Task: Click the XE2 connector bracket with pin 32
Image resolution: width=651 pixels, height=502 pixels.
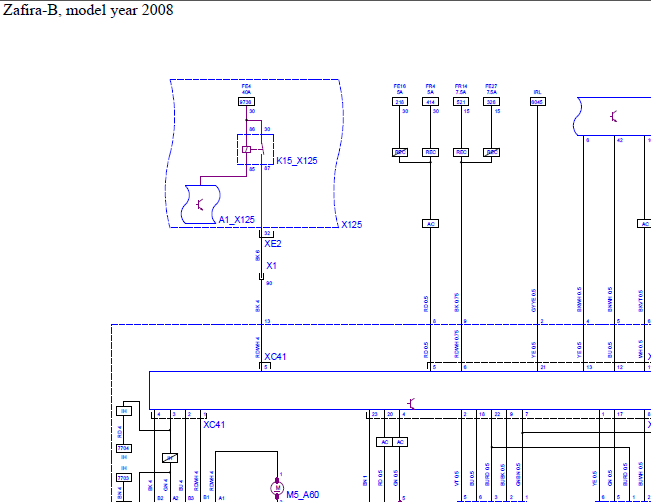Action: [266, 234]
